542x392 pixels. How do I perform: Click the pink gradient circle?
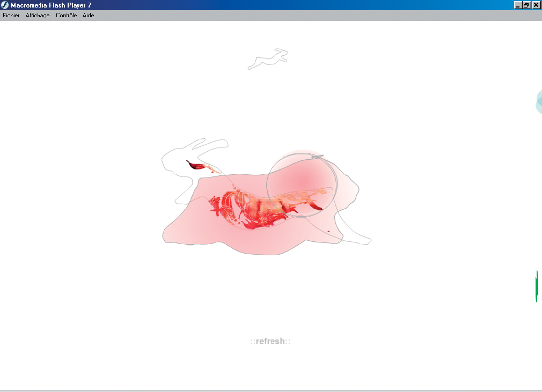click(302, 183)
